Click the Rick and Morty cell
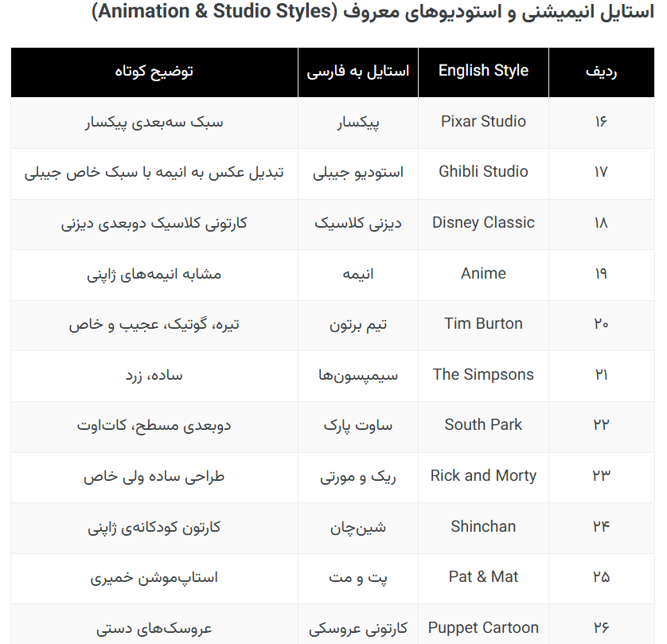 (x=483, y=476)
